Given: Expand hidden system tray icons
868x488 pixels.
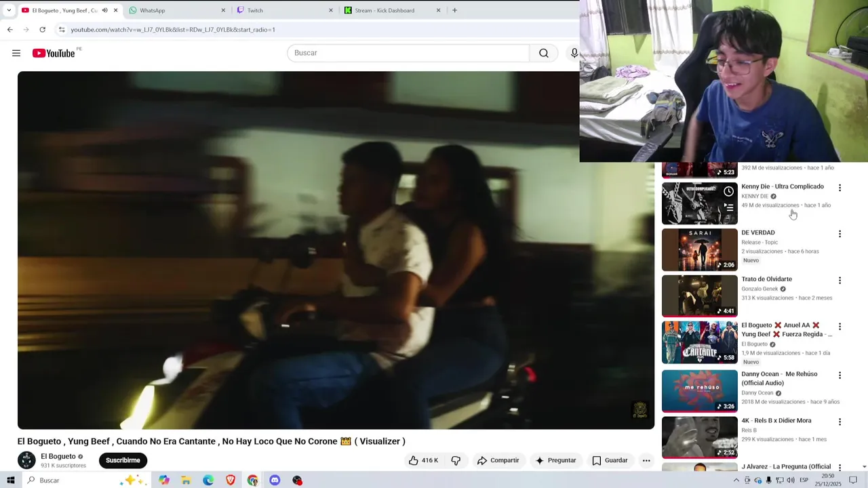Looking at the screenshot, I should [736, 480].
